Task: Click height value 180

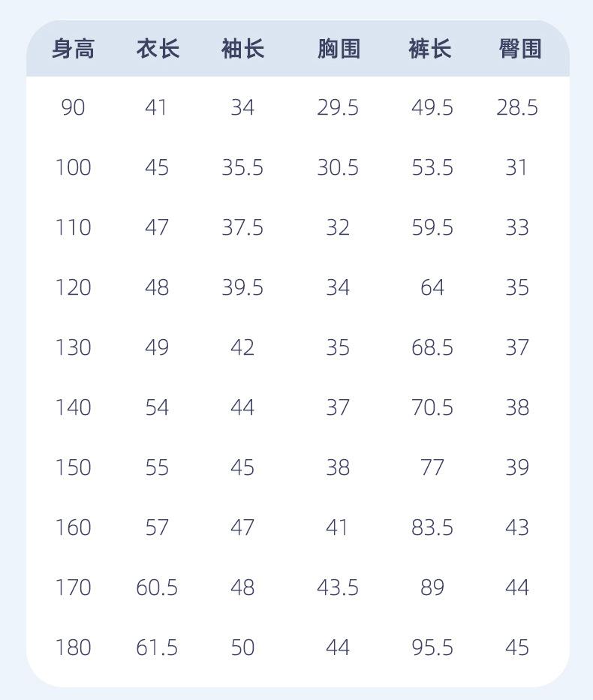Action: click(x=74, y=647)
